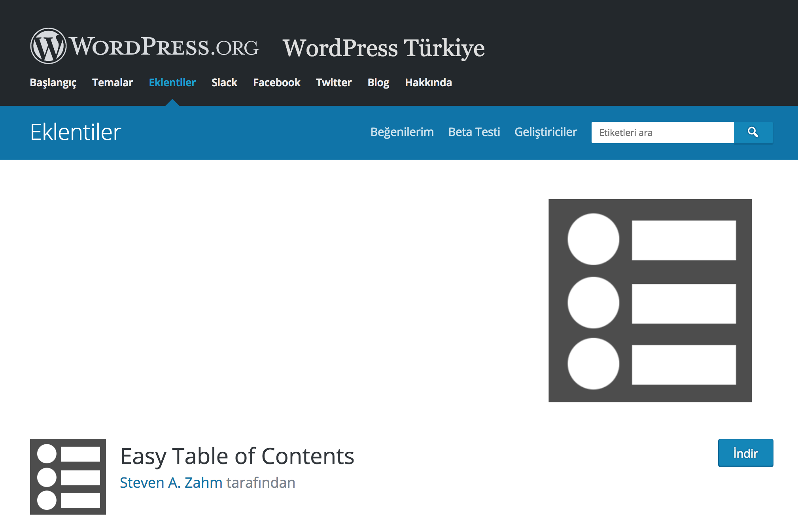The width and height of the screenshot is (798, 532).
Task: Click the magnifier search button
Action: point(753,132)
